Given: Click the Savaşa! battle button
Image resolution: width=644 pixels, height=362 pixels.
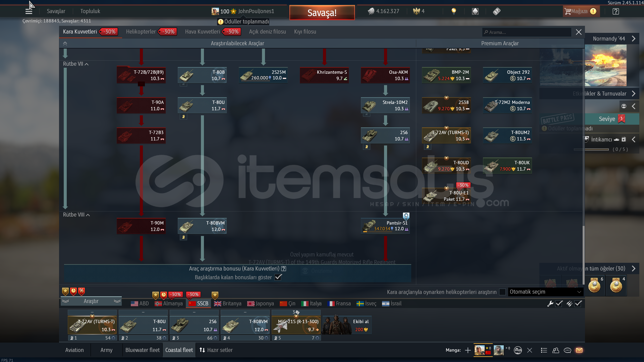Looking at the screenshot, I should coord(322,13).
